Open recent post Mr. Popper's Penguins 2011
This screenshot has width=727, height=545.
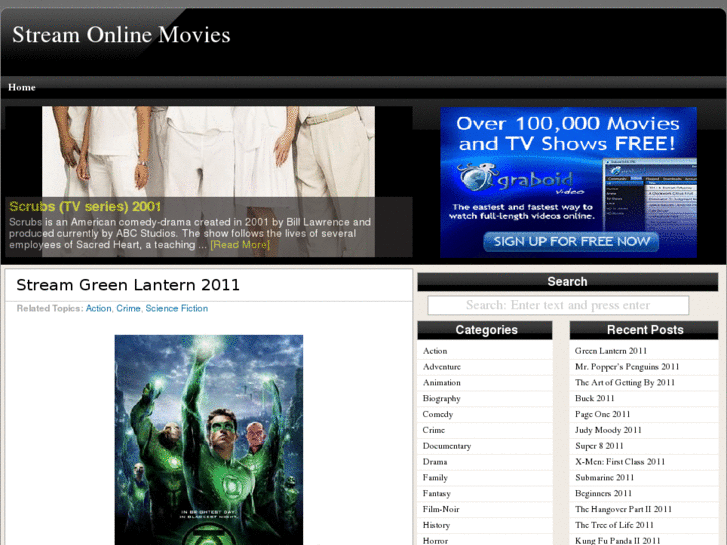tap(627, 367)
